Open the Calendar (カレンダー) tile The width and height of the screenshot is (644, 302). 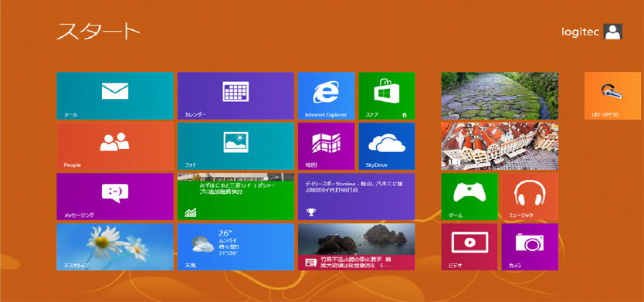click(x=236, y=96)
